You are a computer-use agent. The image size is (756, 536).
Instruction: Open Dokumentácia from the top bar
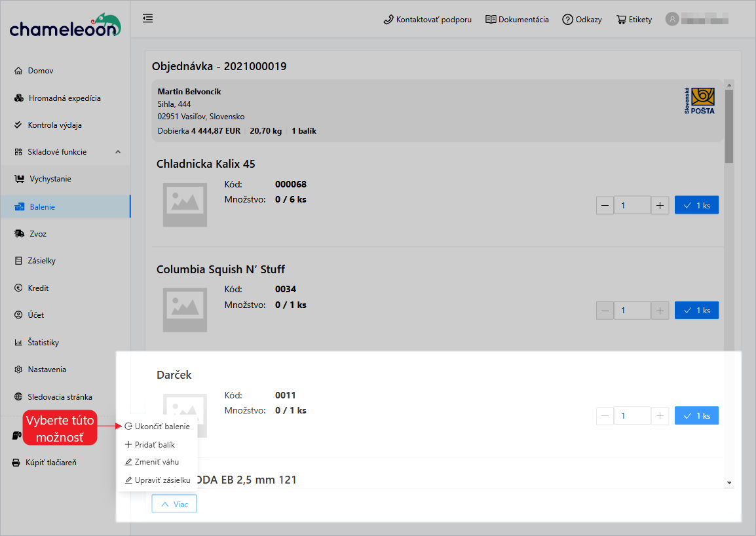pos(517,20)
